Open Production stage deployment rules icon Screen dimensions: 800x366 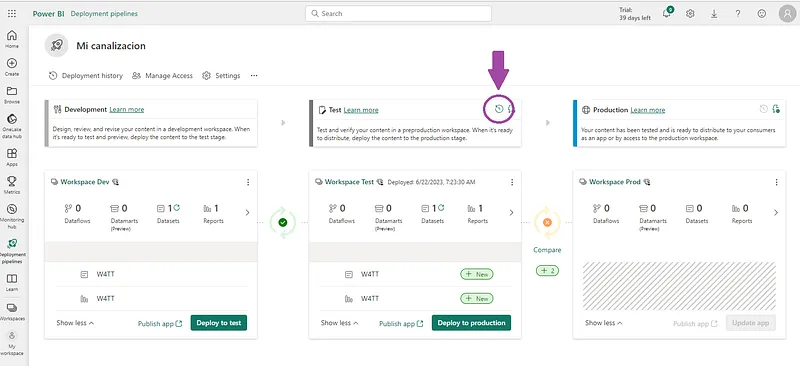(x=776, y=109)
